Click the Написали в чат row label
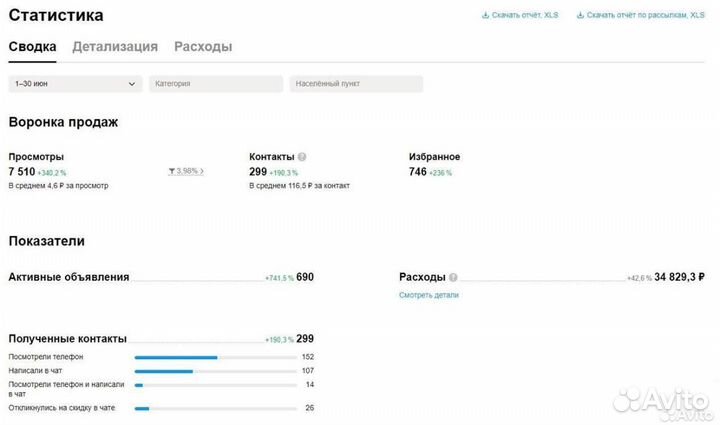Image resolution: width=720 pixels, height=425 pixels. [x=35, y=371]
